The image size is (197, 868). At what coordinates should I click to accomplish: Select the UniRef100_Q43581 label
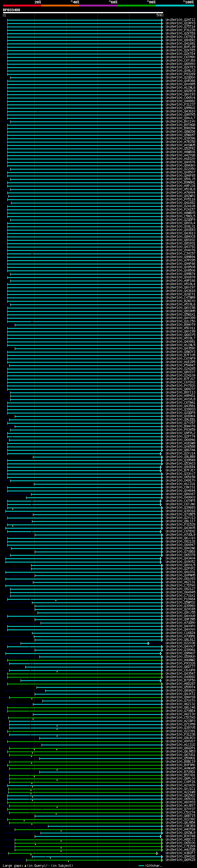pos(180,406)
